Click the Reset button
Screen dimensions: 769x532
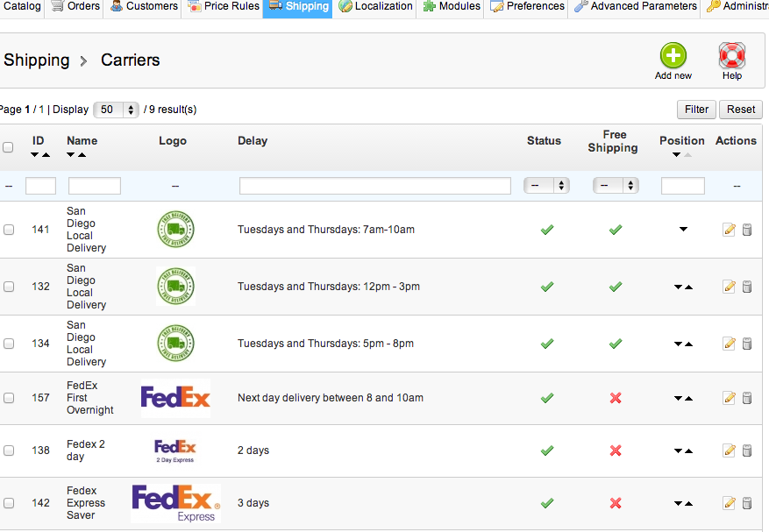tap(741, 110)
